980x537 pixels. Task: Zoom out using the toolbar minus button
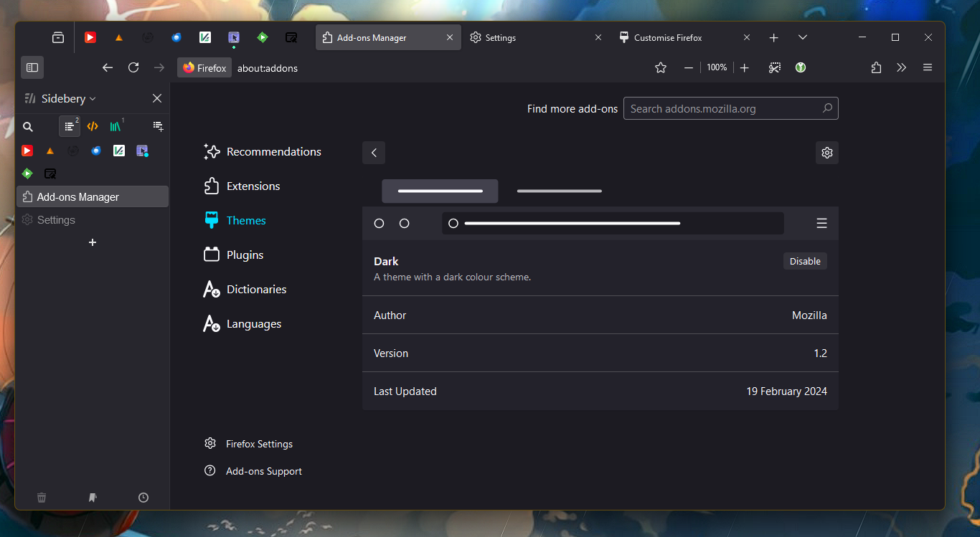689,67
